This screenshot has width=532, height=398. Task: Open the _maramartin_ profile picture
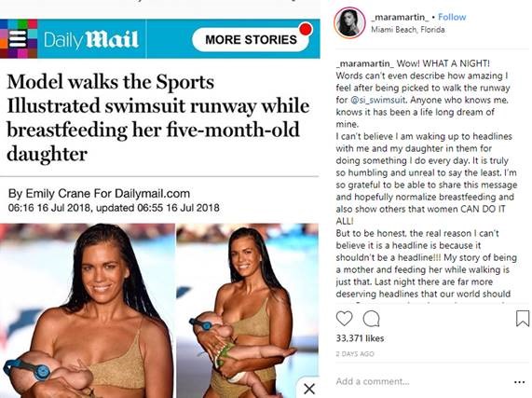click(x=349, y=22)
